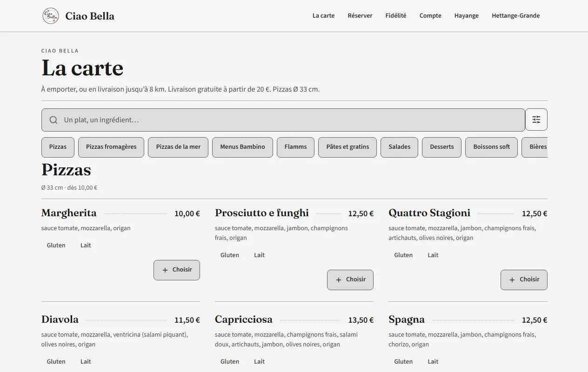Click the Capricciosa ingredients description
This screenshot has width=588, height=372.
tap(286, 339)
